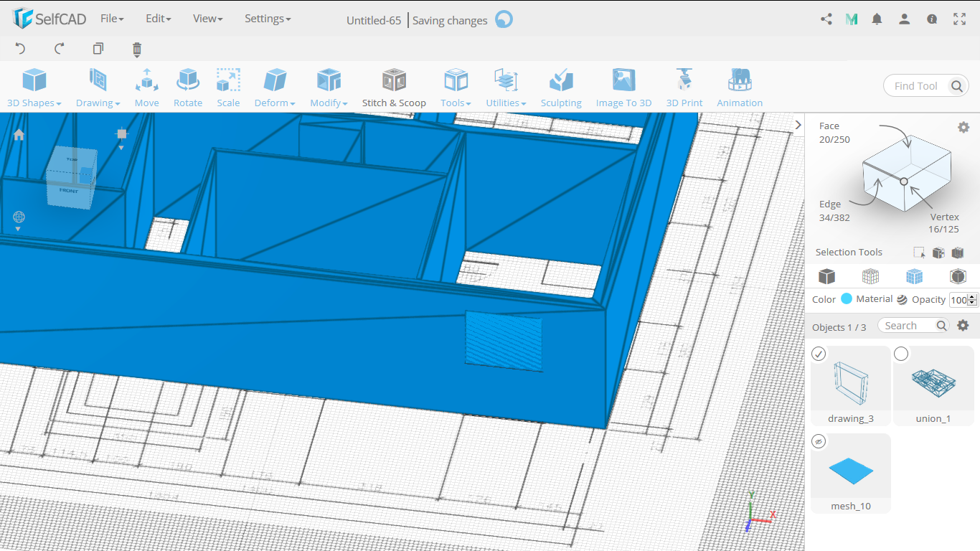Click the Delete trash icon
The image size is (980, 551).
(x=137, y=49)
